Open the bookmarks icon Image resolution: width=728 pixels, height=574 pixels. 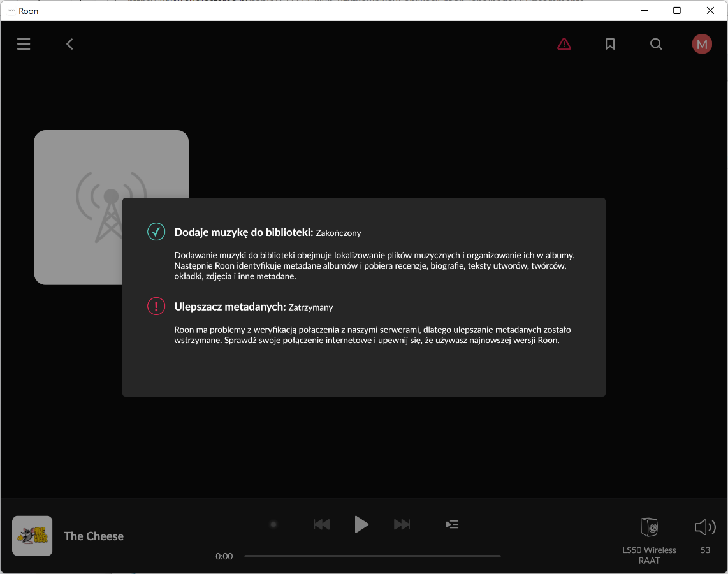(610, 44)
